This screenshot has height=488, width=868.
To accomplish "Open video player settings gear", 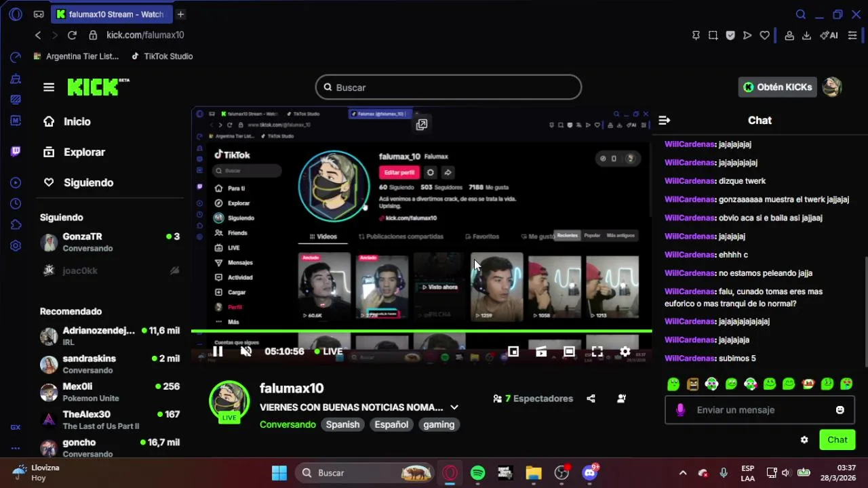I will [x=625, y=351].
